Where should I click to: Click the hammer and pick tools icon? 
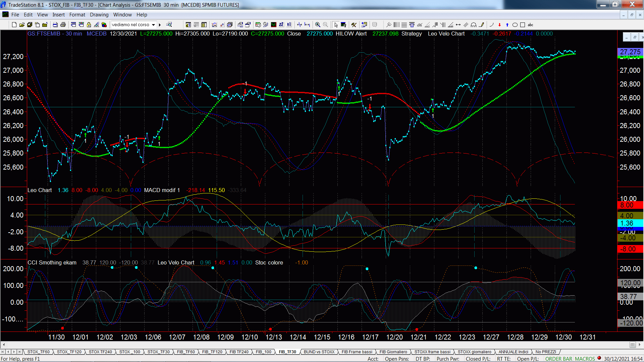pos(354,24)
